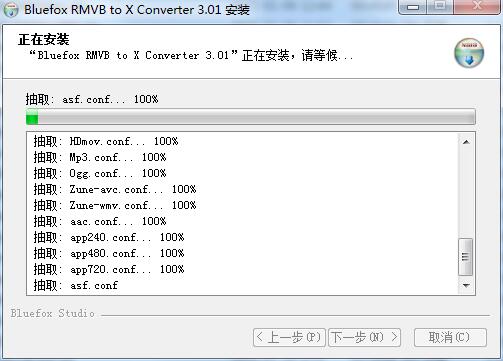Screen dimensions: 503x361
Task: Click the 下一步(N) next button
Action: pos(364,337)
